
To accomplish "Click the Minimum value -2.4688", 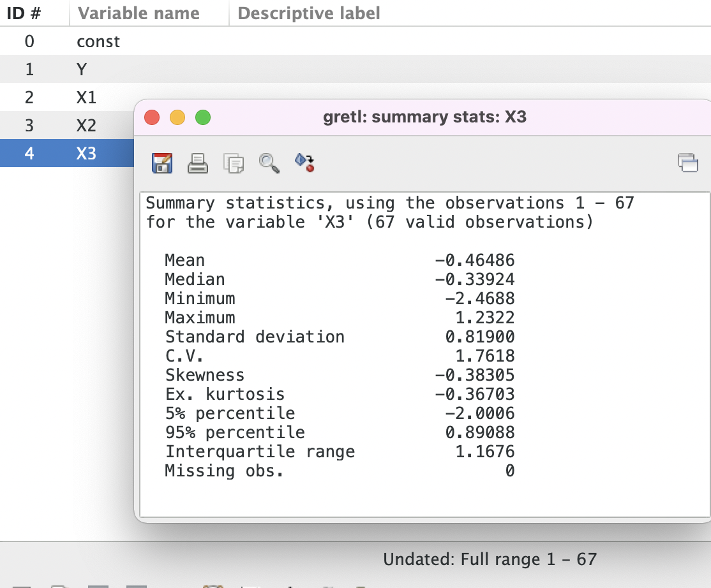I will point(480,298).
